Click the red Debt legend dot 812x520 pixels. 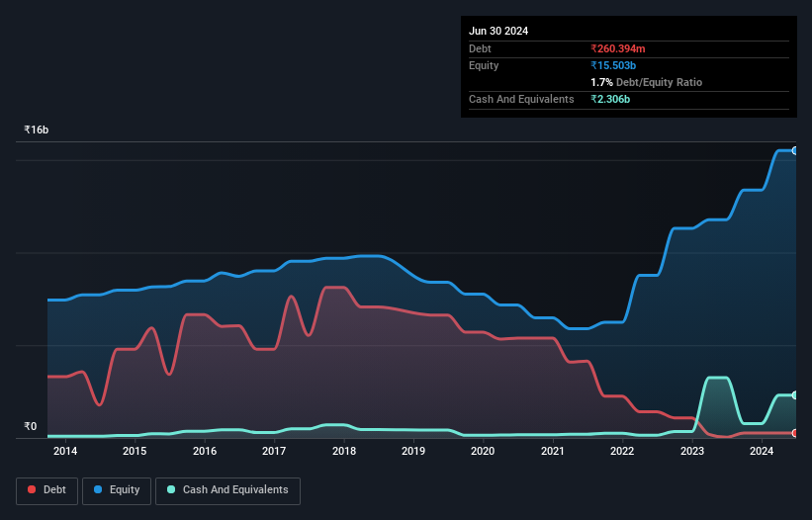click(32, 489)
